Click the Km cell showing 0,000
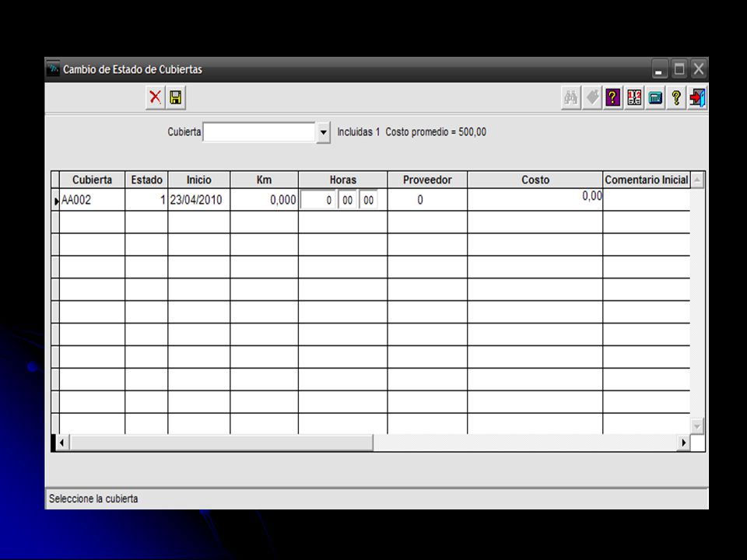The height and width of the screenshot is (560, 747). tap(264, 200)
